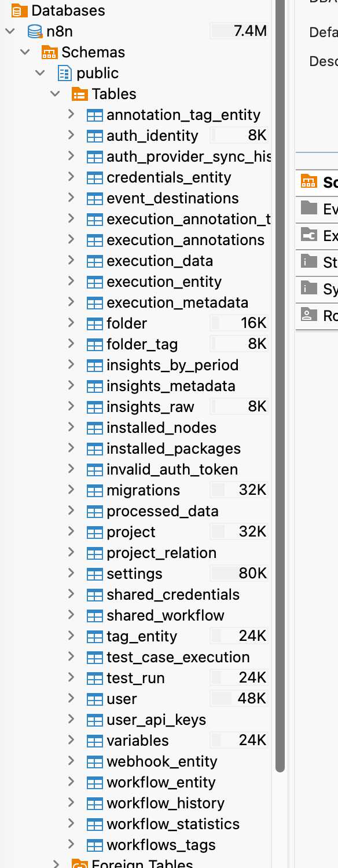338x868 pixels.
Task: Click the workflows_tags table icon
Action: pos(94,845)
